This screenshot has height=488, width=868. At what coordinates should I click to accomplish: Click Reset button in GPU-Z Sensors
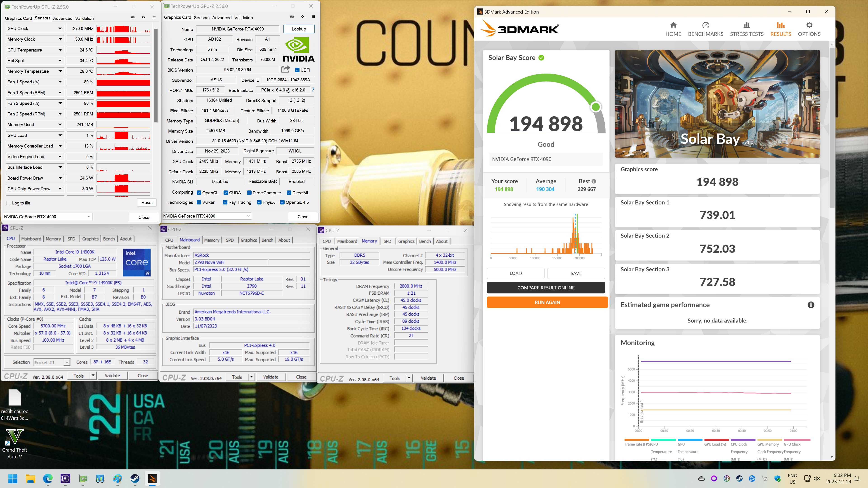coord(147,202)
